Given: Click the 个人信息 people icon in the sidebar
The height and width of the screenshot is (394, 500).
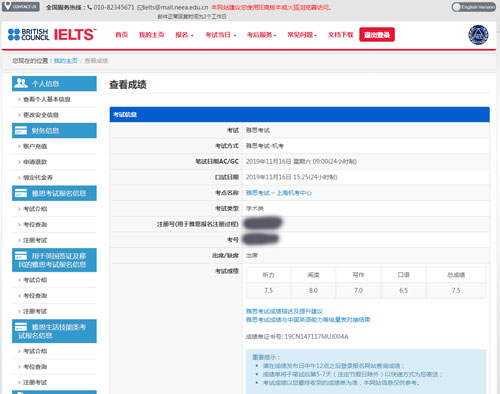Looking at the screenshot, I should 21,83.
